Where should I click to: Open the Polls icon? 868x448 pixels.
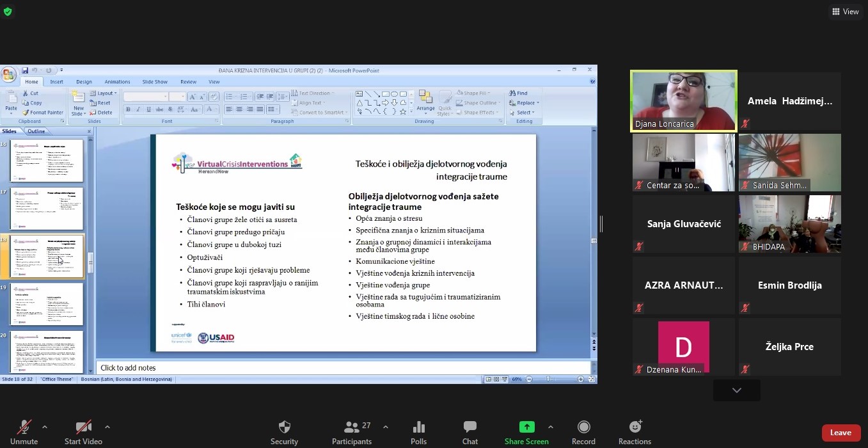(x=419, y=428)
